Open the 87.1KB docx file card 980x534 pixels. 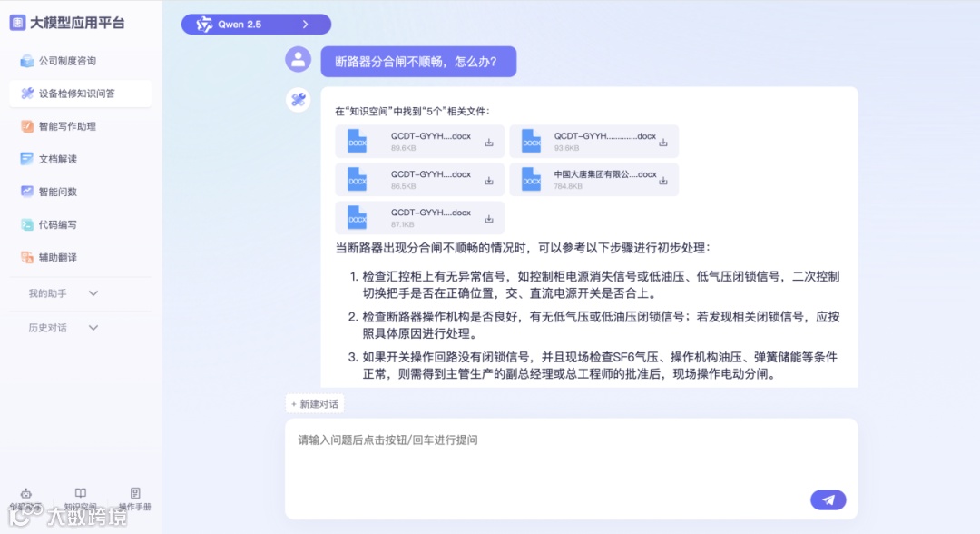[x=419, y=218]
